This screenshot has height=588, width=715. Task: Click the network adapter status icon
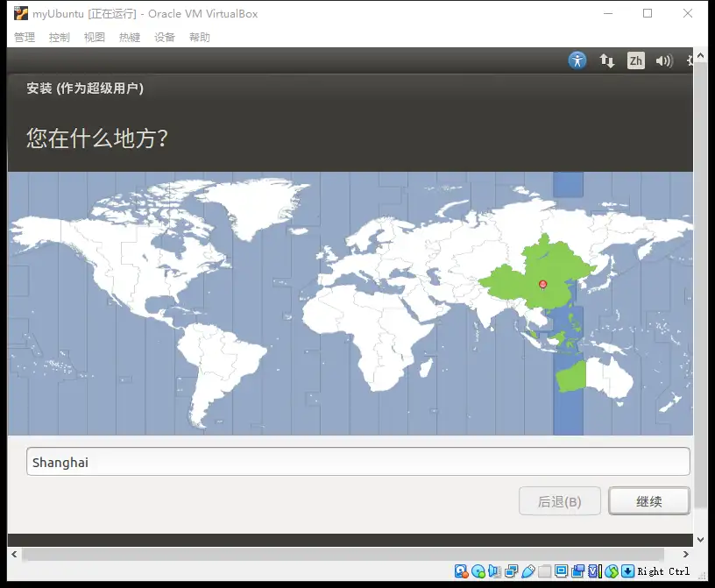pyautogui.click(x=511, y=571)
